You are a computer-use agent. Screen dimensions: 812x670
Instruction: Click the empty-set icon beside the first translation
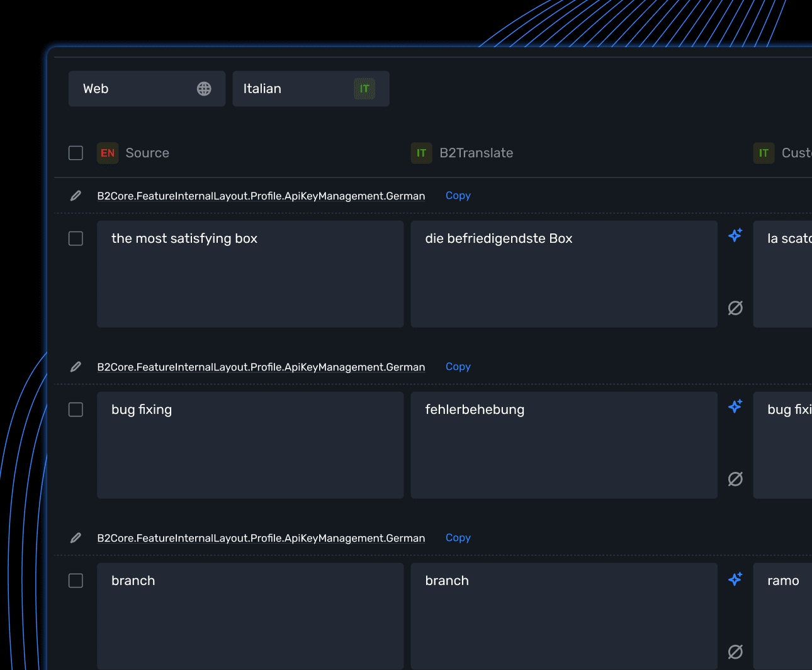tap(735, 308)
